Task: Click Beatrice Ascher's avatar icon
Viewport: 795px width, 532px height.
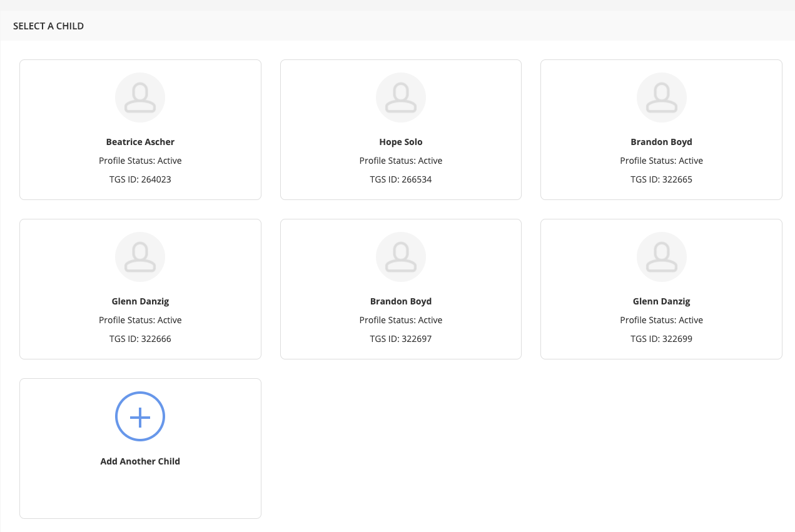Action: 140,98
